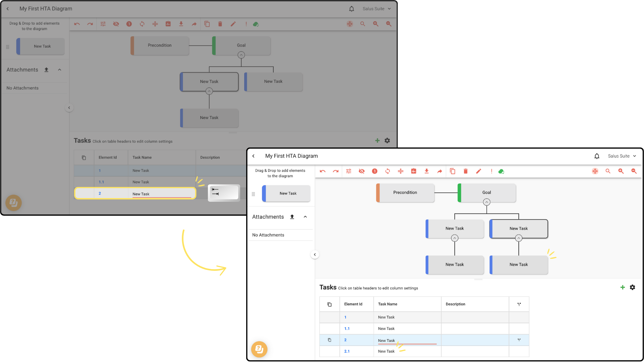Click the trash delete icon in foreground toolbar
644x362 pixels.
pos(466,171)
